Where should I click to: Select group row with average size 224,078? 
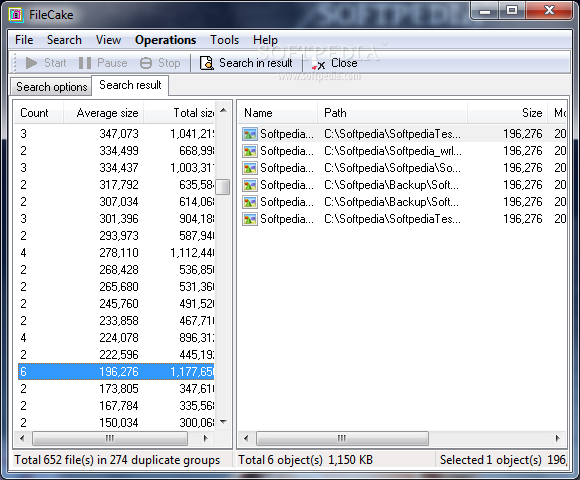[116, 338]
